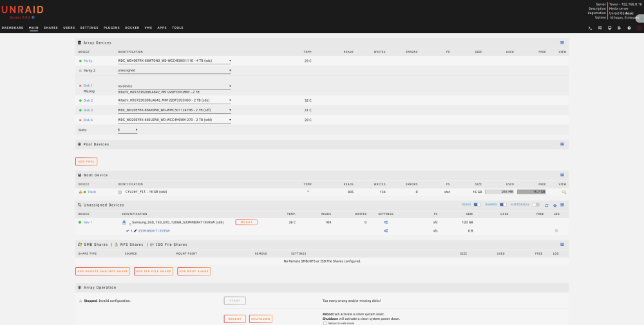The width and height of the screenshot is (644, 325).
Task: Click the Parity green status dot
Action: coord(80,60)
